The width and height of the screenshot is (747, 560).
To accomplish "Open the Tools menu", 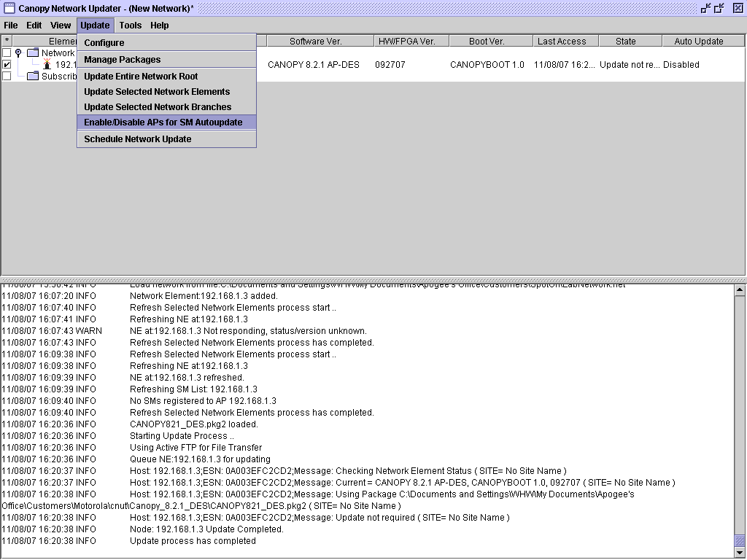I will coord(131,25).
